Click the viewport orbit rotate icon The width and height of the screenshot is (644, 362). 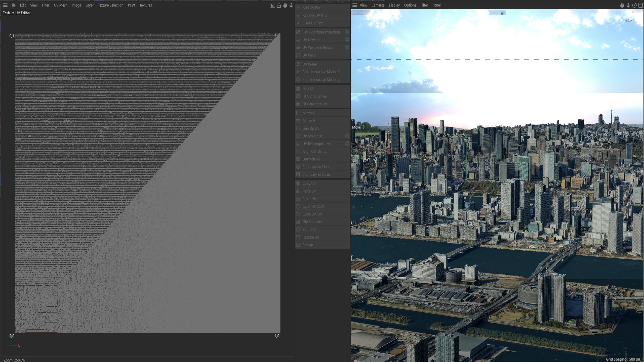634,5
